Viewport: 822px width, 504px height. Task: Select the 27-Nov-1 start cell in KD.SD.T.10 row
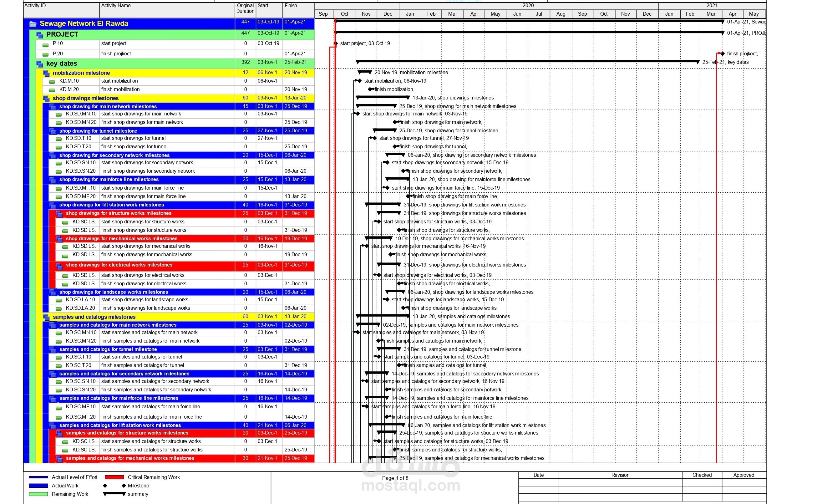tap(269, 138)
